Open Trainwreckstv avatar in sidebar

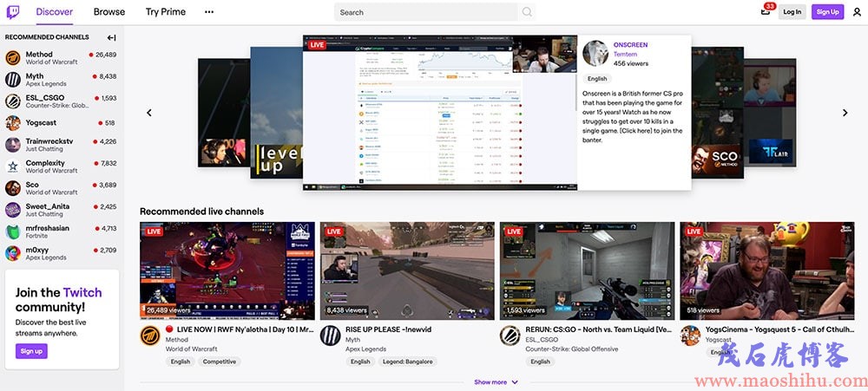pos(13,145)
